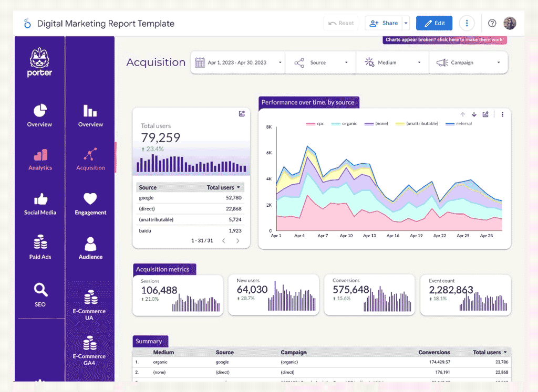The height and width of the screenshot is (392, 538).
Task: Toggle the (unattributable) legend entry
Action: click(x=421, y=123)
